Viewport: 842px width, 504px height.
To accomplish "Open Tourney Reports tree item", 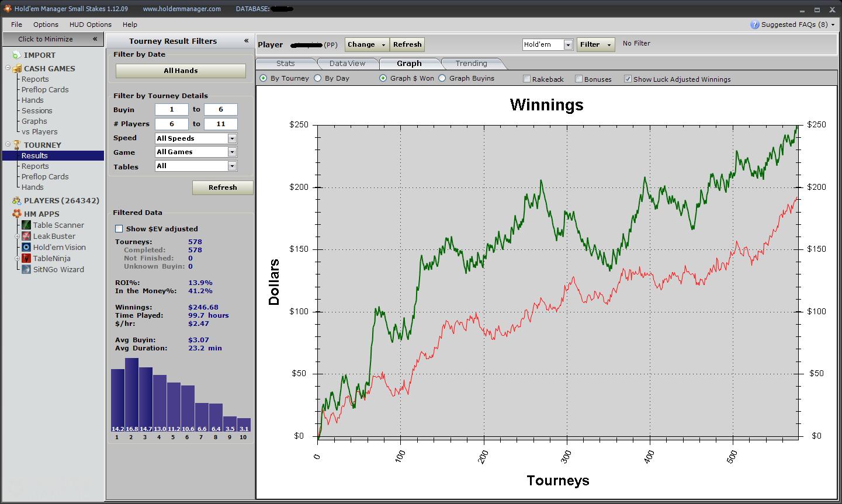I will pos(35,166).
